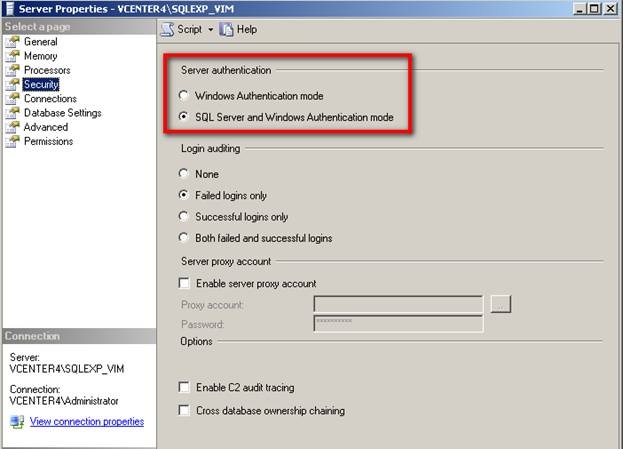Click the proxy account browse button
Screen dimensions: 623x449
tap(501, 304)
